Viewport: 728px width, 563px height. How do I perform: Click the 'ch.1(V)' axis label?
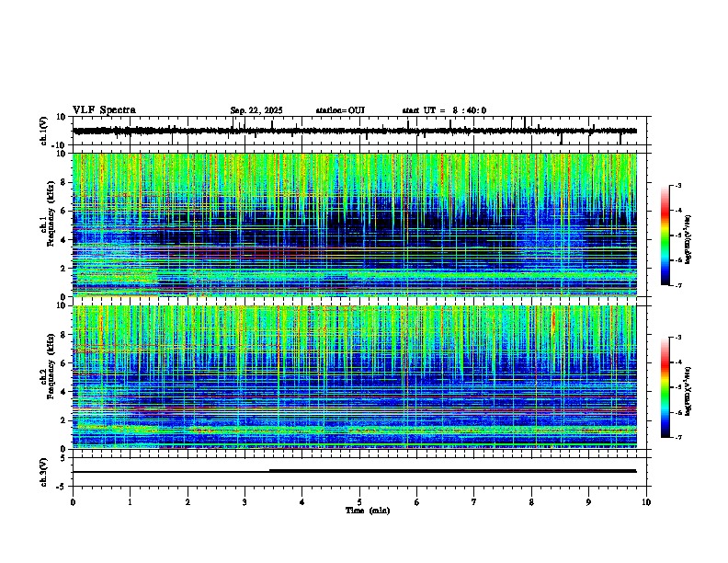click(x=44, y=131)
